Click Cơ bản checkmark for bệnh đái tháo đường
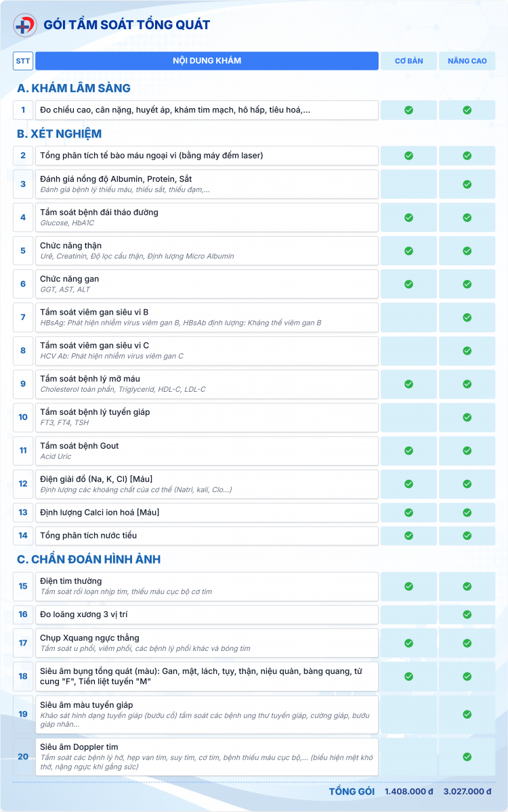The height and width of the screenshot is (812, 508). (408, 217)
